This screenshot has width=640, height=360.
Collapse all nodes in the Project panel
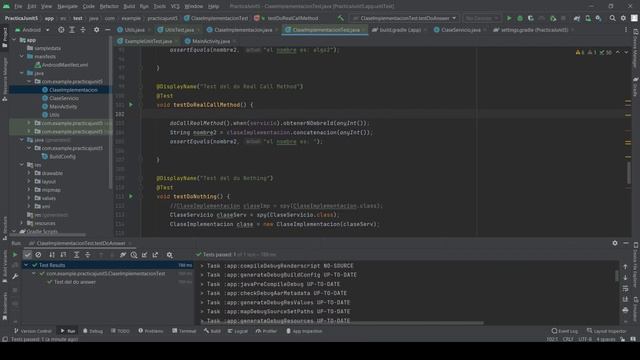(x=83, y=30)
